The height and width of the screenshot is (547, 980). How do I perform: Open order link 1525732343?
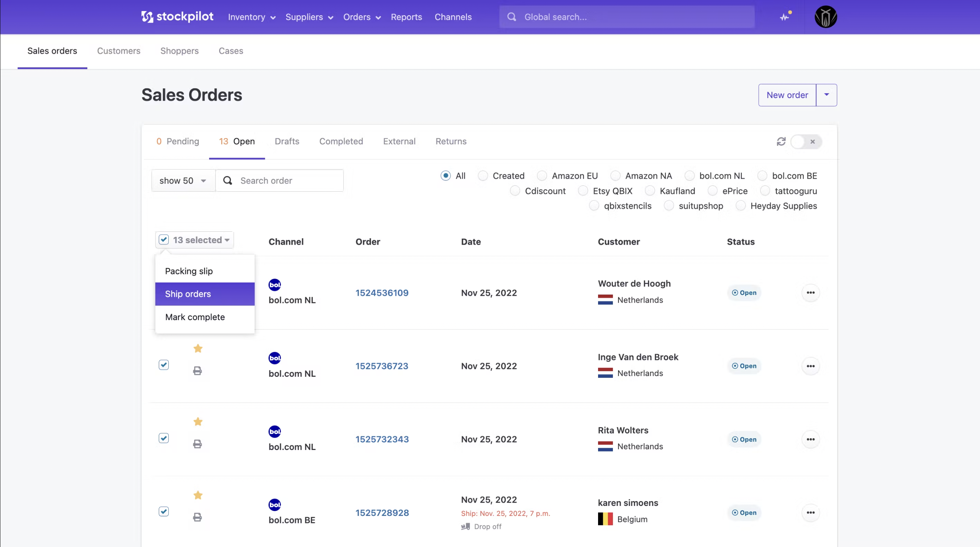click(382, 439)
